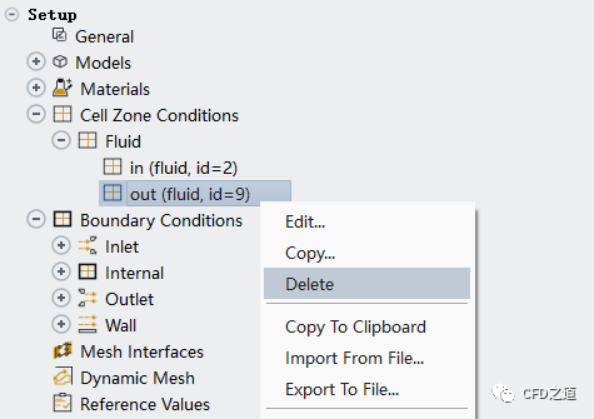
Task: Click the Mesh Interfaces icon
Action: point(62,350)
